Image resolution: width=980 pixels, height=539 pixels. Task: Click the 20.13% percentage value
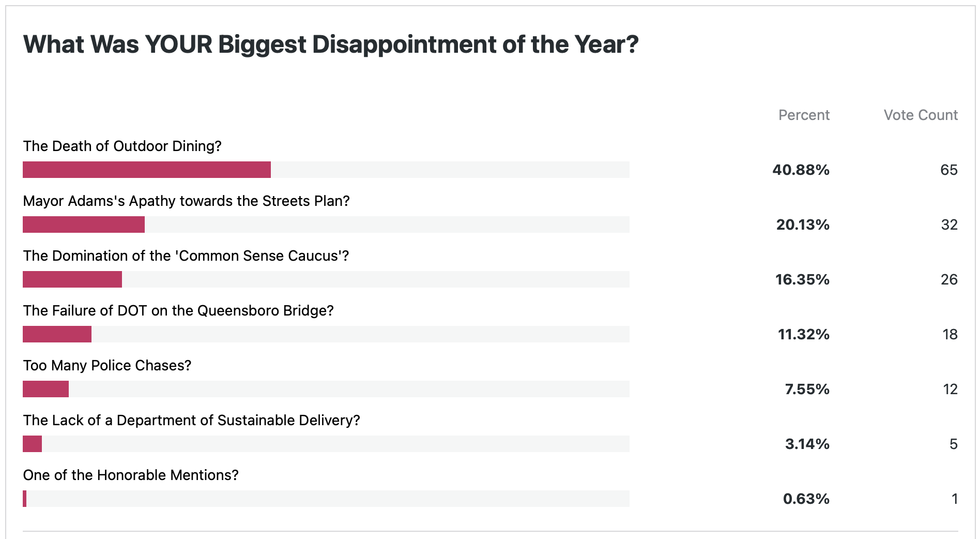pos(803,224)
